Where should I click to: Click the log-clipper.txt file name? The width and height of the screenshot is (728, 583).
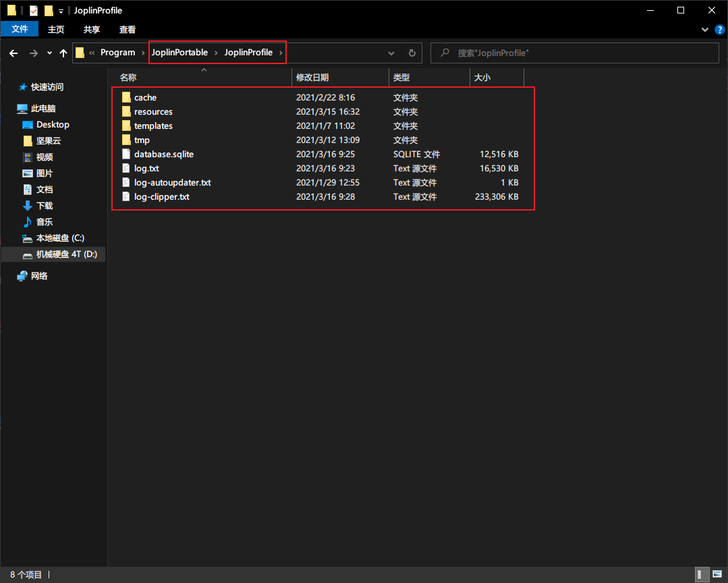click(161, 197)
